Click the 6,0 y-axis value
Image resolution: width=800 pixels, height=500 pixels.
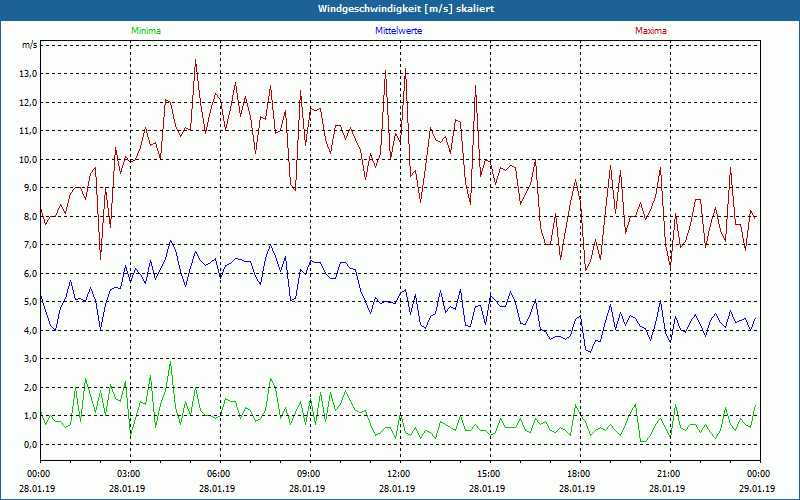pyautogui.click(x=31, y=273)
